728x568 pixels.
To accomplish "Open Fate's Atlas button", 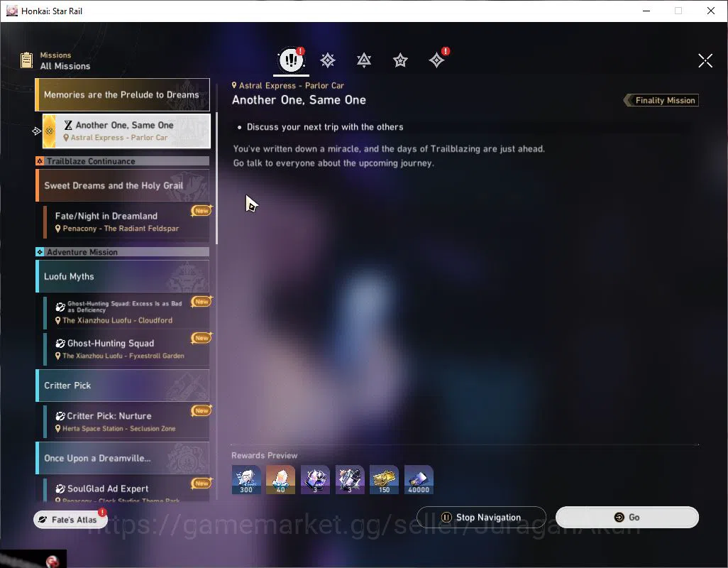I will tap(70, 519).
